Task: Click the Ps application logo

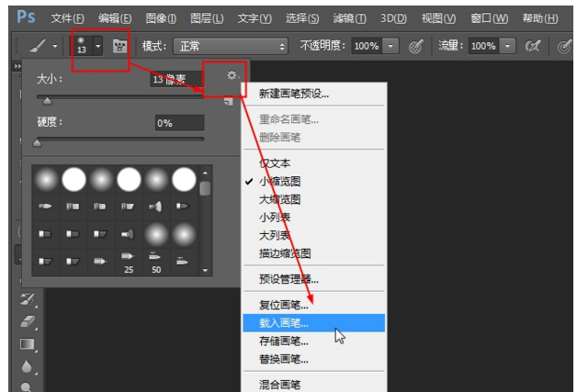Action: coord(26,17)
